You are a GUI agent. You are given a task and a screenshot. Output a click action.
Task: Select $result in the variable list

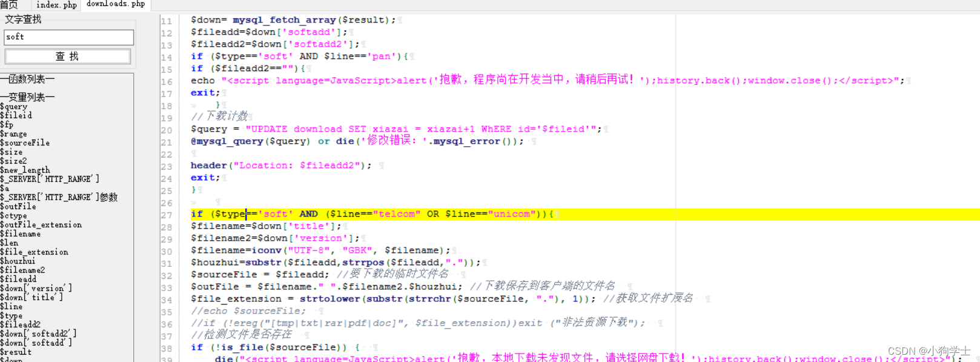pyautogui.click(x=16, y=352)
